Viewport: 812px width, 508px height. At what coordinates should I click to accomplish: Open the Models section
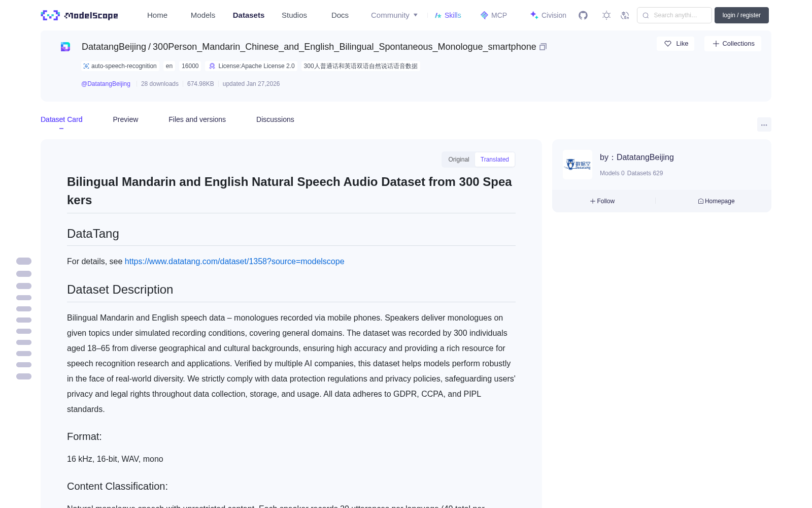(x=203, y=15)
